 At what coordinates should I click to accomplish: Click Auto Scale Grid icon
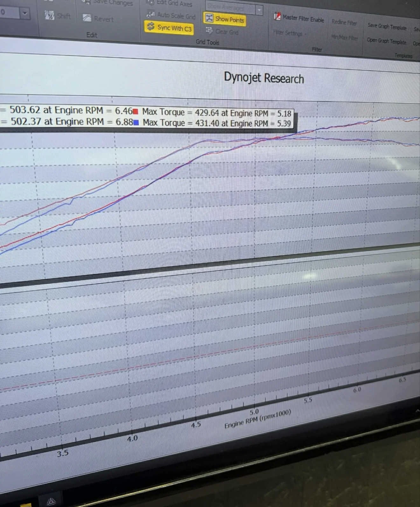(150, 15)
